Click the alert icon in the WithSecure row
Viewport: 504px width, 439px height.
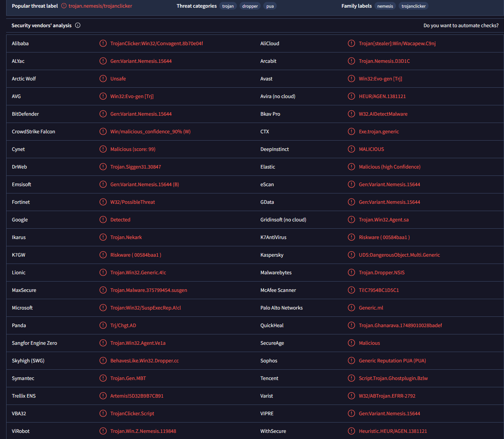pyautogui.click(x=351, y=431)
